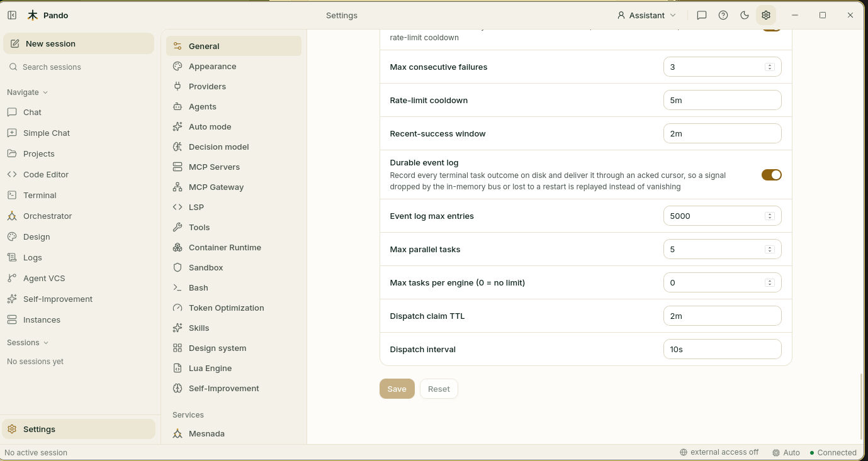Select the General settings tab
This screenshot has height=461, width=868.
click(234, 46)
